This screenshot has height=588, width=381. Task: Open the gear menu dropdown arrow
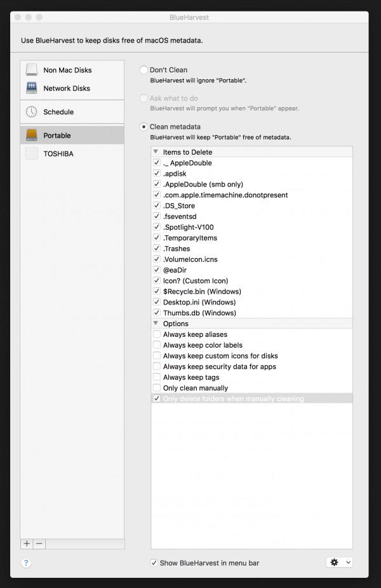349,562
